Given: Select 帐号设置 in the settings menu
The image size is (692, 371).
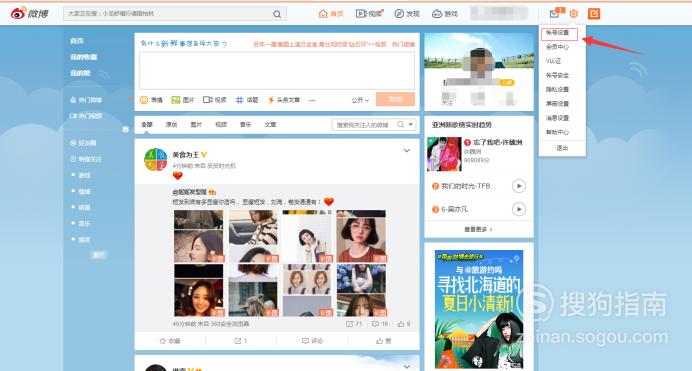Looking at the screenshot, I should coord(559,34).
